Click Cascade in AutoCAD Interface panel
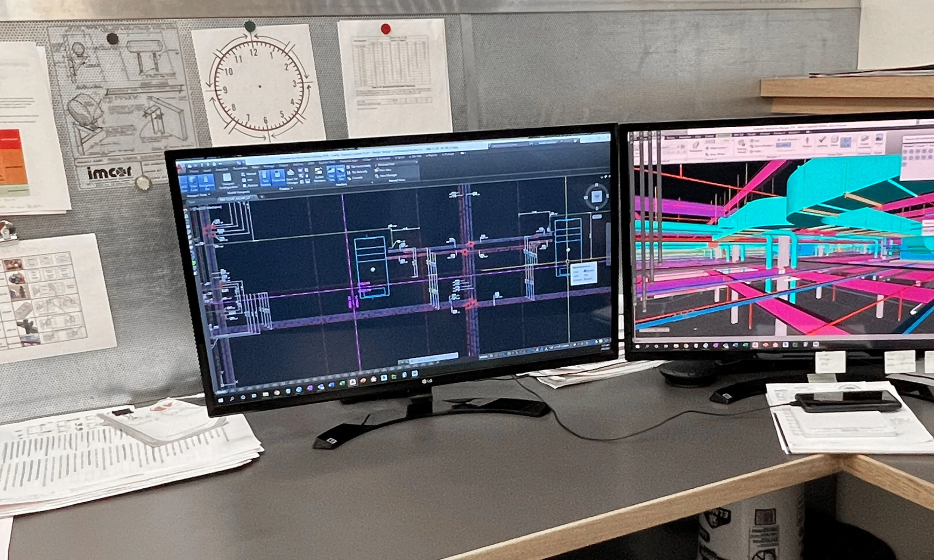934x560 pixels. pos(355,178)
